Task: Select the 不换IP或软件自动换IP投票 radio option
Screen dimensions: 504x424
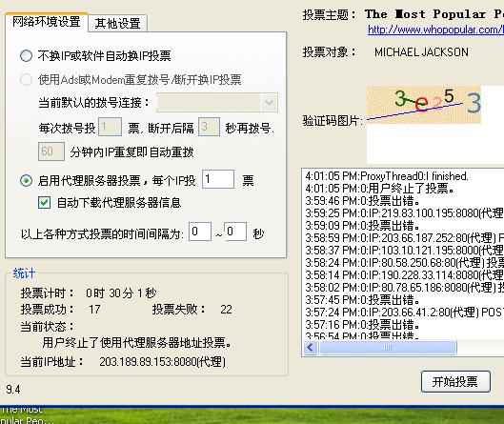Action: point(26,55)
